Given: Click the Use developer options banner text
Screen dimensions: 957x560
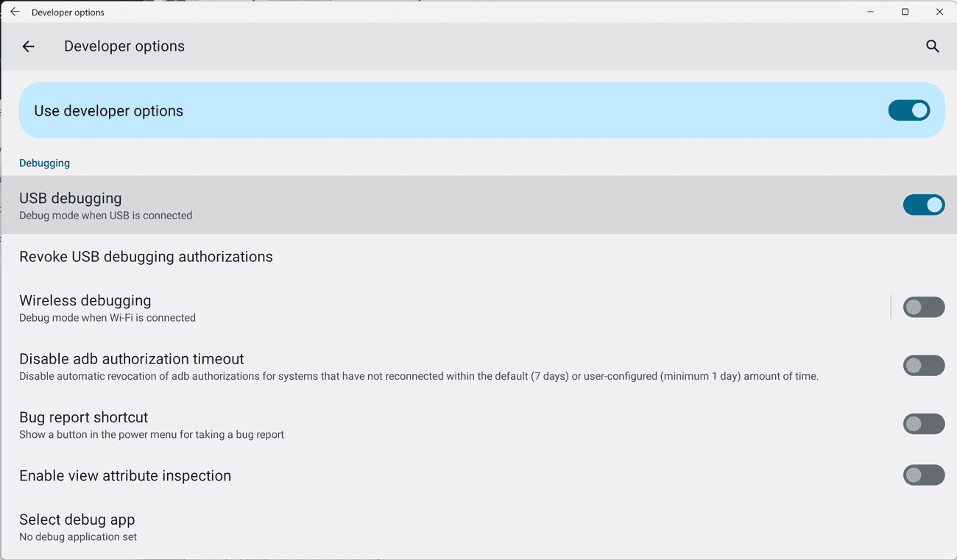Looking at the screenshot, I should tap(109, 111).
